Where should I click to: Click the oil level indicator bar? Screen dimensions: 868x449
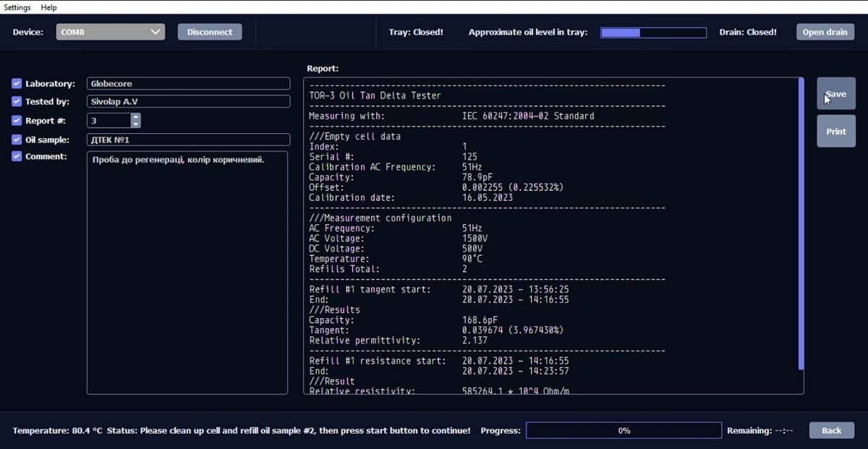click(653, 33)
